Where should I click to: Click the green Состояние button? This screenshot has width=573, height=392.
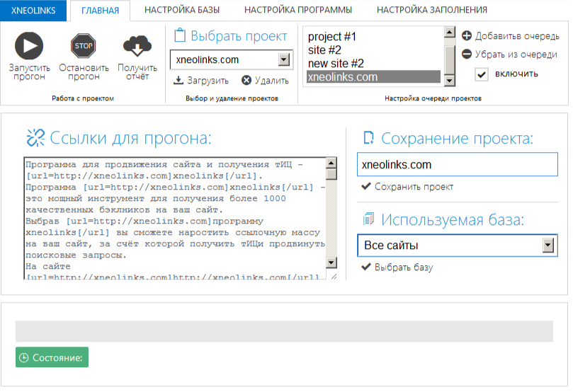click(x=52, y=357)
